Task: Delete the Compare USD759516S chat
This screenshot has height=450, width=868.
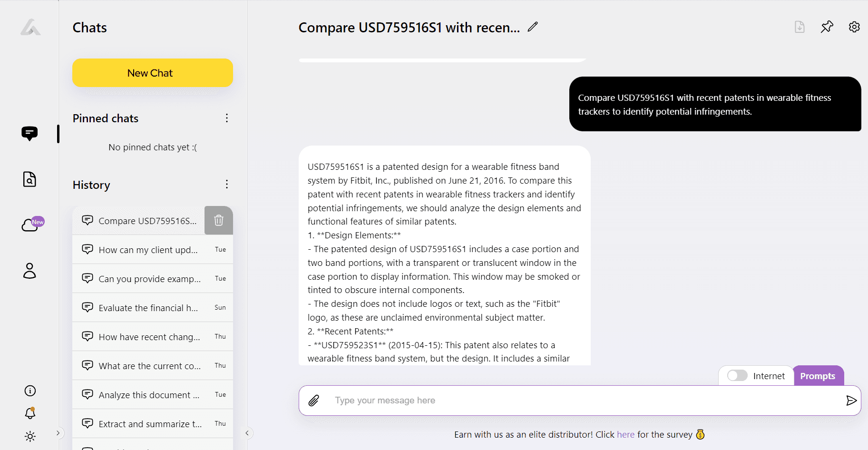Action: point(219,220)
